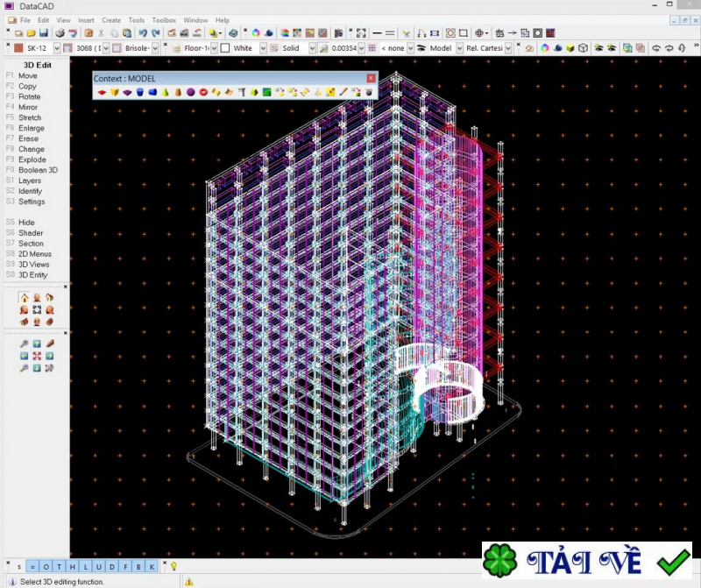Toggle the T button in status bar

pyautogui.click(x=59, y=567)
